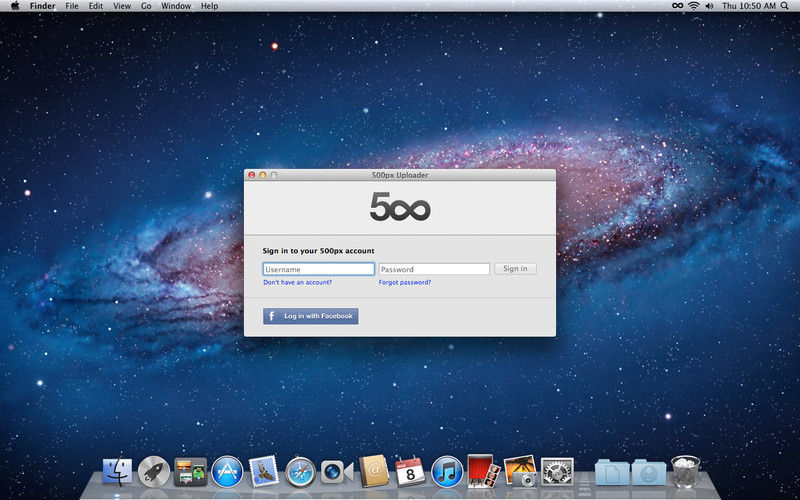The width and height of the screenshot is (800, 500).
Task: Open iCal calendar icon in Dock
Action: point(410,470)
